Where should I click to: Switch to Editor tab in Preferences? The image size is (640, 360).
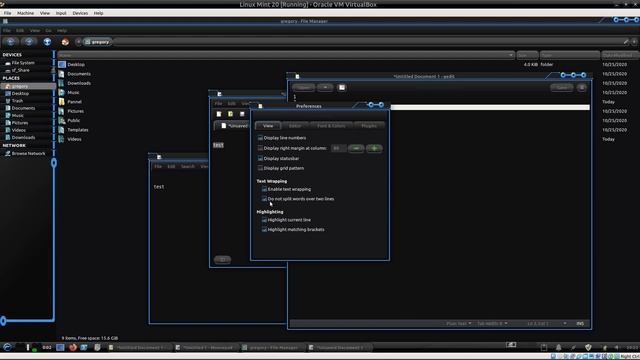tap(295, 126)
